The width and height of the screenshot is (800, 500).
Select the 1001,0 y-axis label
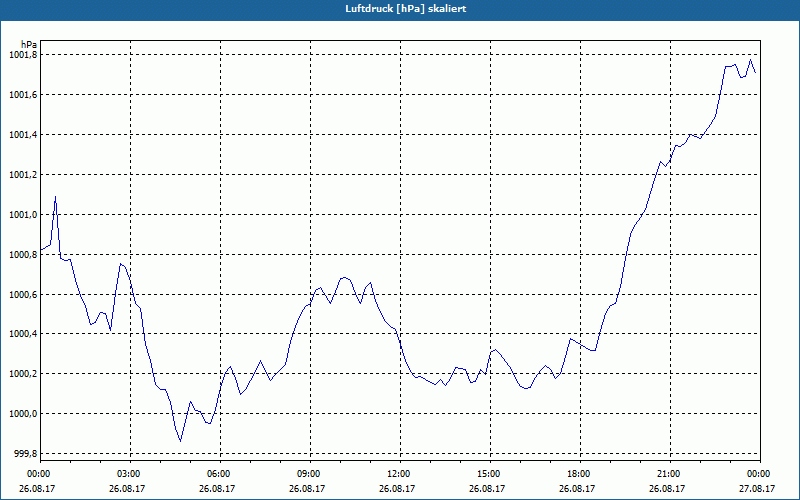[23, 215]
